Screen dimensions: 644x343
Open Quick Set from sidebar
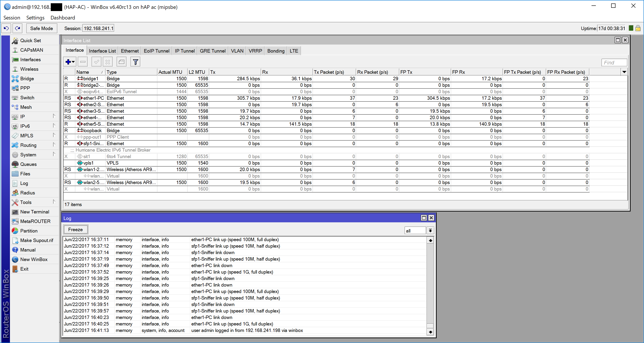tap(35, 41)
